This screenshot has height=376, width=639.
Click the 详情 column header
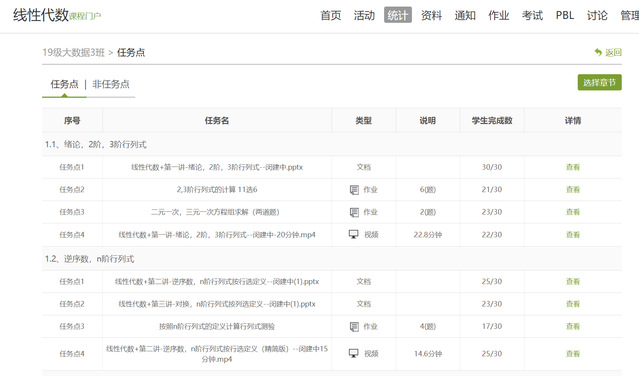pos(573,121)
